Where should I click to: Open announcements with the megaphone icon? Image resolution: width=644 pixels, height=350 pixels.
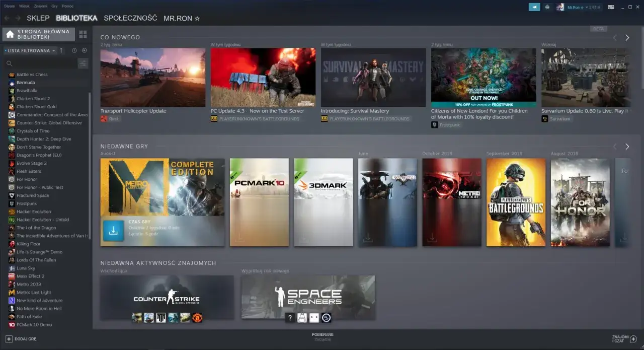(534, 7)
